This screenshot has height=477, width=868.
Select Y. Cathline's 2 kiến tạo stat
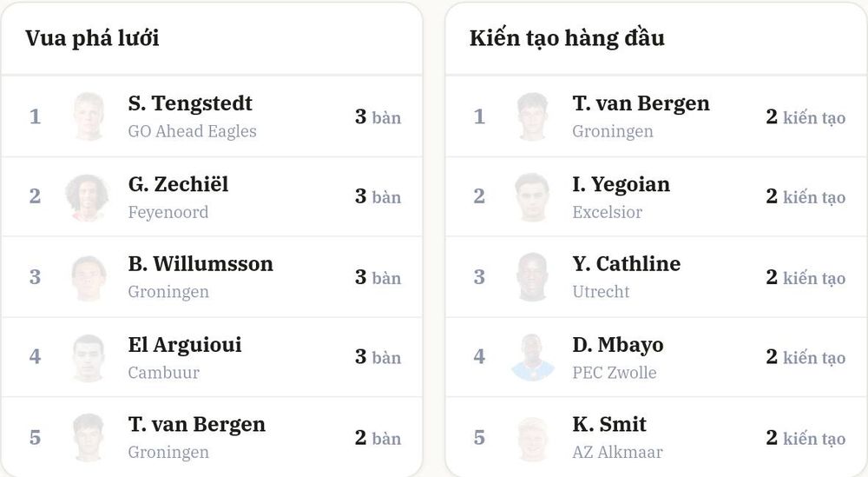tap(806, 277)
